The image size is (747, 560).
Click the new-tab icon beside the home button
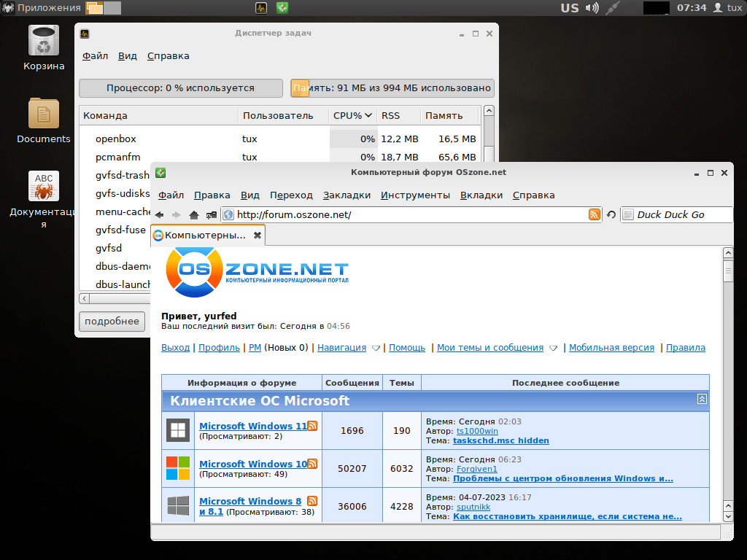[x=211, y=215]
